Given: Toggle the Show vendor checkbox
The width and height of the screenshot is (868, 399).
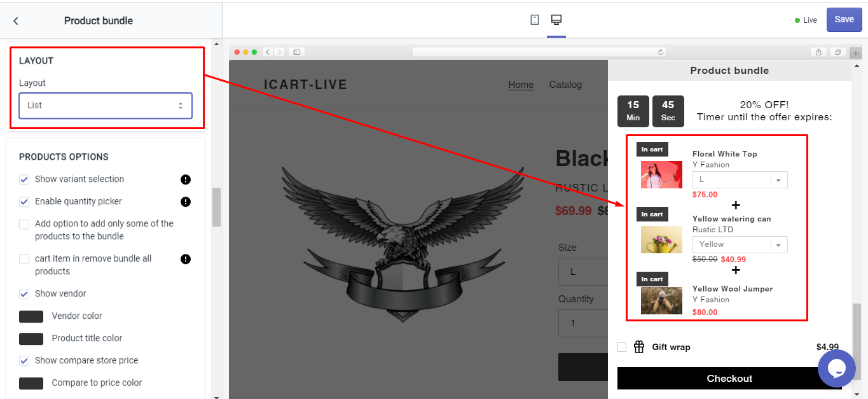Looking at the screenshot, I should (24, 294).
